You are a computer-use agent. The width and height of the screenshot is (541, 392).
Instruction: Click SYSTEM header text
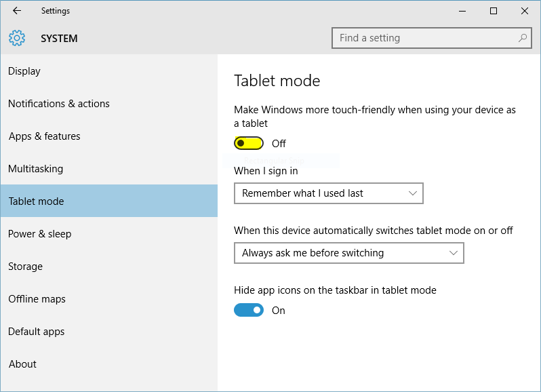click(59, 38)
